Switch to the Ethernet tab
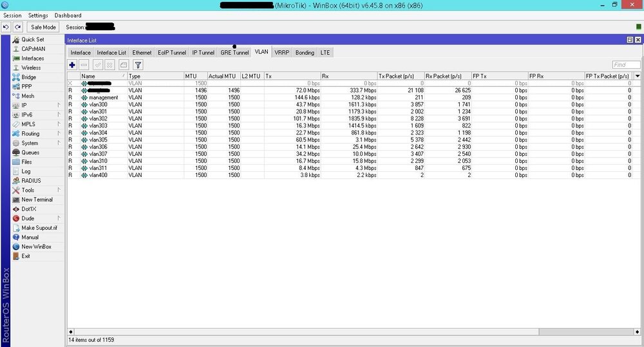Viewport: 644px width, 347px height. [142, 52]
